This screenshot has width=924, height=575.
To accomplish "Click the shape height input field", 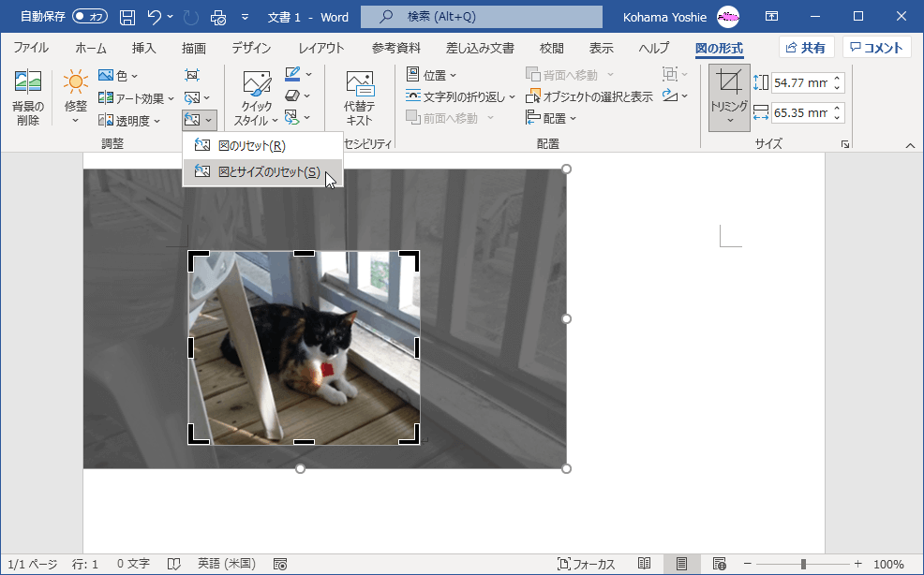I will point(800,83).
